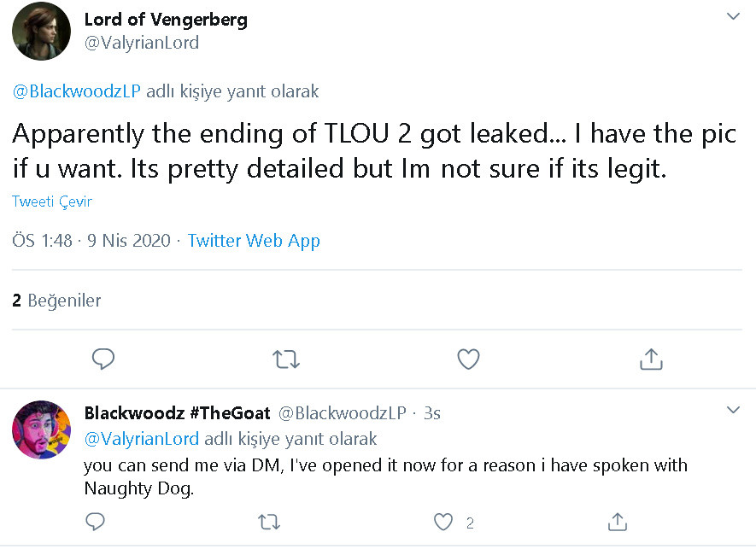The width and height of the screenshot is (756, 555).
Task: Open the Twitter Web App link
Action: (254, 241)
